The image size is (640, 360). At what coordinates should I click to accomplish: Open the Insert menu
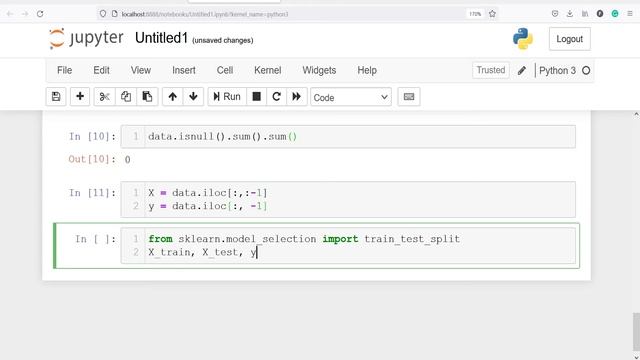click(184, 70)
